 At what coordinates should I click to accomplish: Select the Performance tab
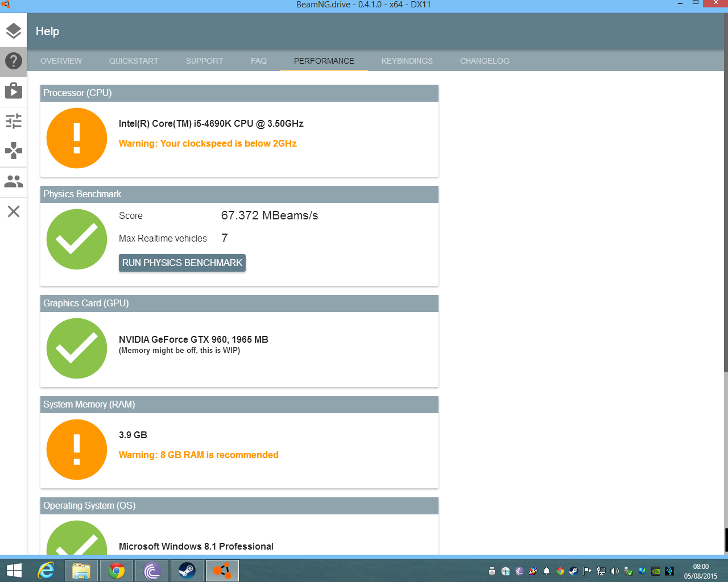pyautogui.click(x=324, y=61)
